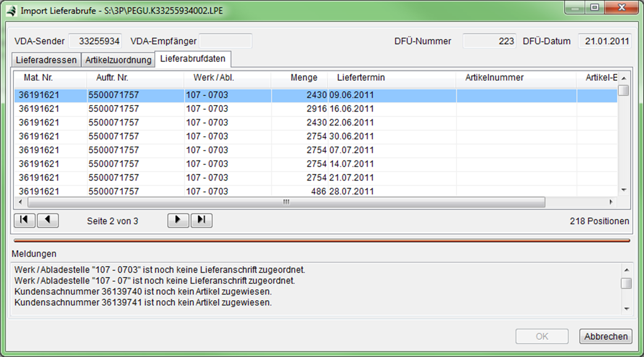Click the Menge column header
Image resolution: width=644 pixels, height=357 pixels.
304,77
